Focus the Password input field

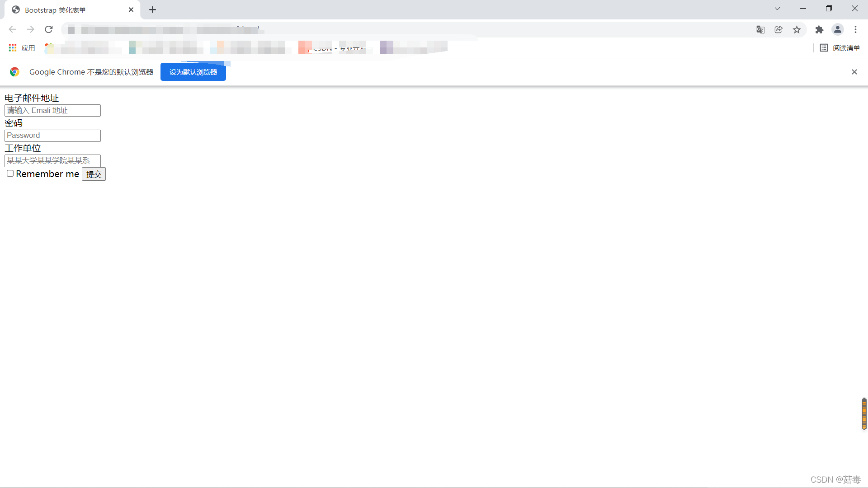52,136
